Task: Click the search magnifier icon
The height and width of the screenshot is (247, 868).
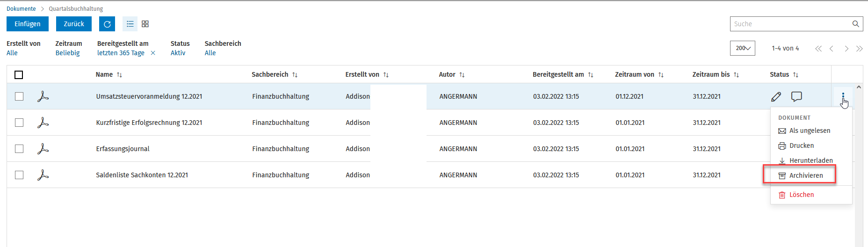Action: click(855, 24)
